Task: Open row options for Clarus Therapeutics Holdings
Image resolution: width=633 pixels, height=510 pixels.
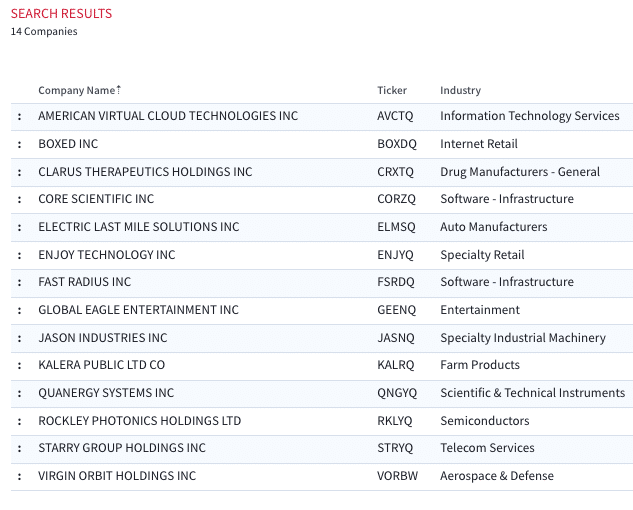Action: click(19, 172)
